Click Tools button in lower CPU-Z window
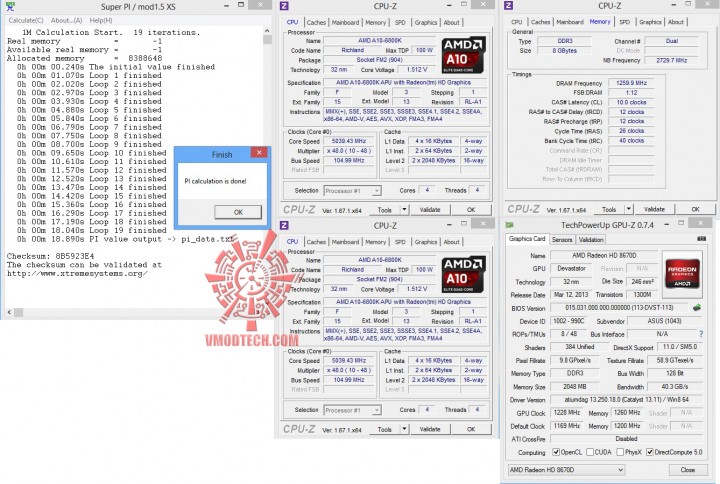 pos(385,429)
